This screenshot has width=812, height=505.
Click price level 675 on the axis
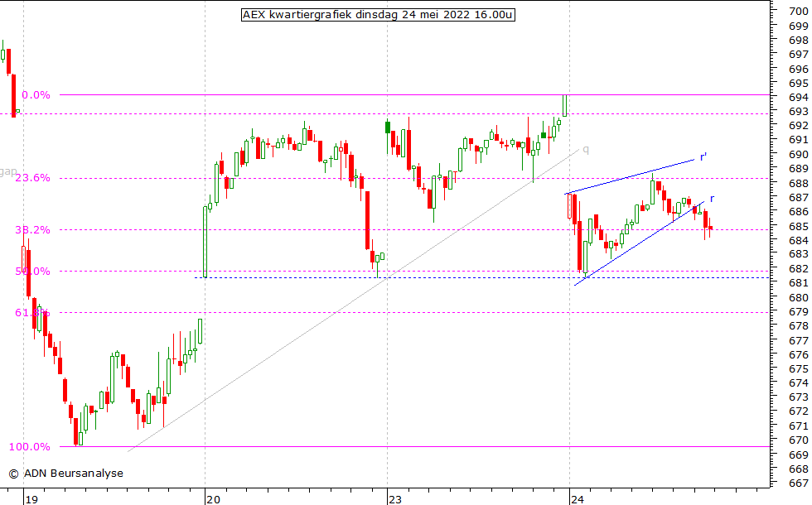click(x=798, y=369)
